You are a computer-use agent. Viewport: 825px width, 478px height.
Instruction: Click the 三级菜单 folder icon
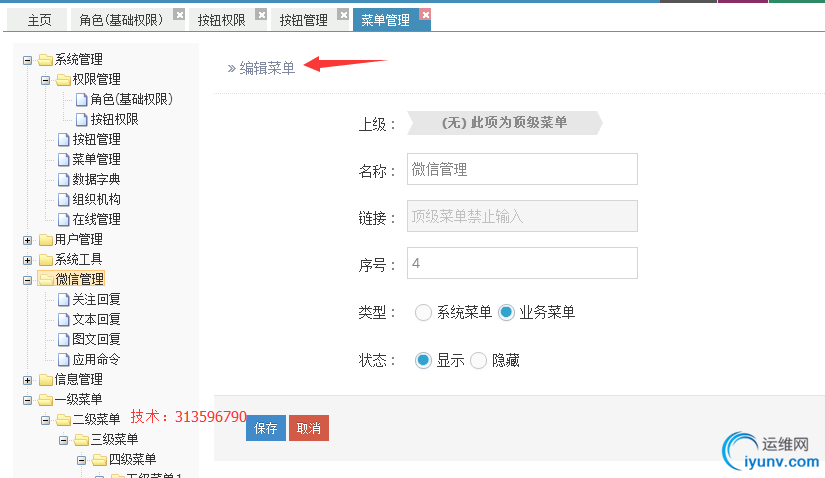click(x=82, y=440)
